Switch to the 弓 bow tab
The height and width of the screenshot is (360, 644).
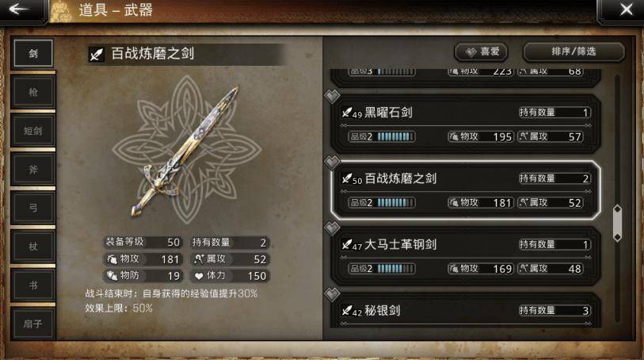tap(33, 208)
